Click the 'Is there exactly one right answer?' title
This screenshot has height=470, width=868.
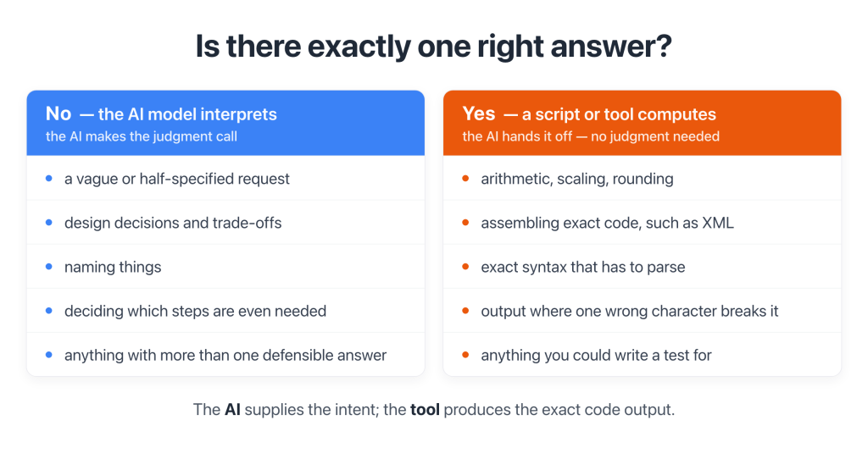point(433,46)
